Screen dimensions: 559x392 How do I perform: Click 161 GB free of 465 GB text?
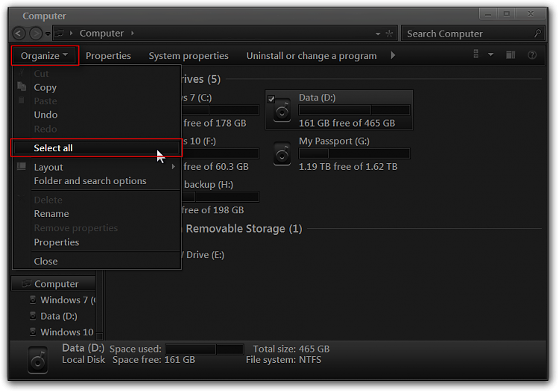click(347, 123)
